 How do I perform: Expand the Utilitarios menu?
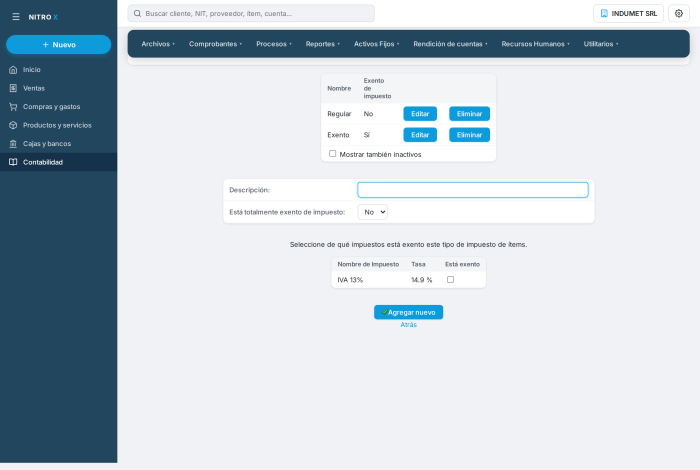(x=601, y=44)
